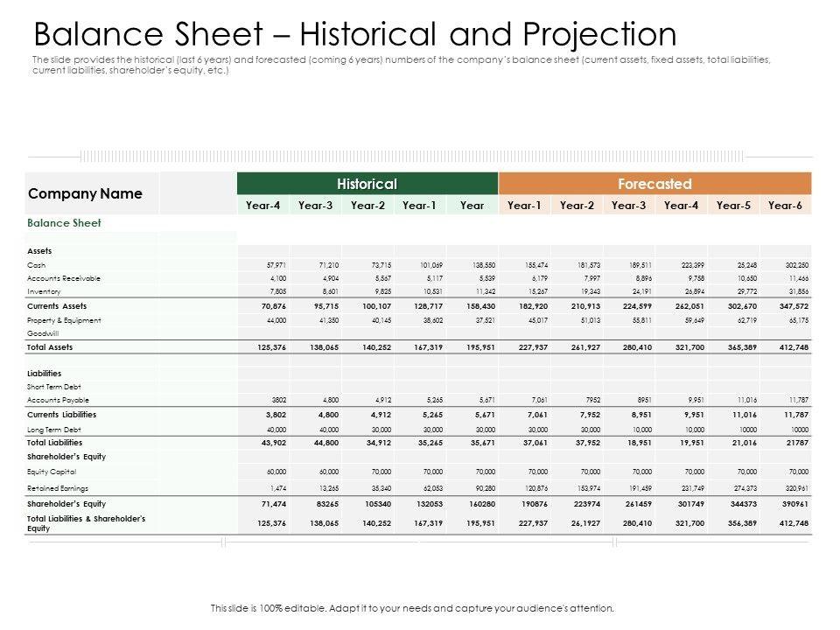Click the Year-5 column header
This screenshot has width=840, height=630.
coord(733,205)
